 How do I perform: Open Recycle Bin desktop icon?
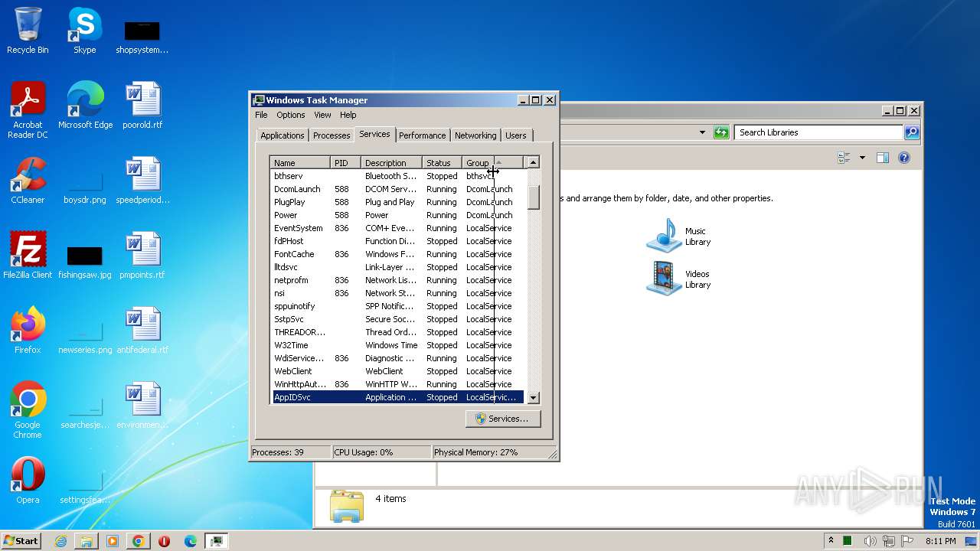(28, 31)
